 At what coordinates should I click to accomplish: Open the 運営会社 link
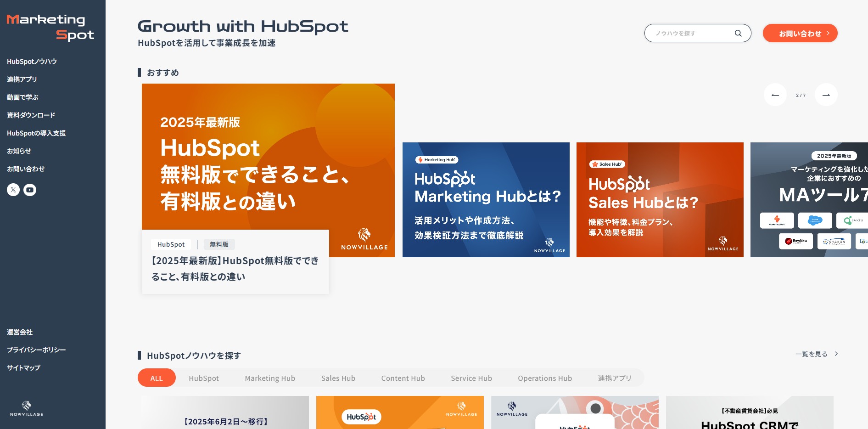pyautogui.click(x=20, y=332)
